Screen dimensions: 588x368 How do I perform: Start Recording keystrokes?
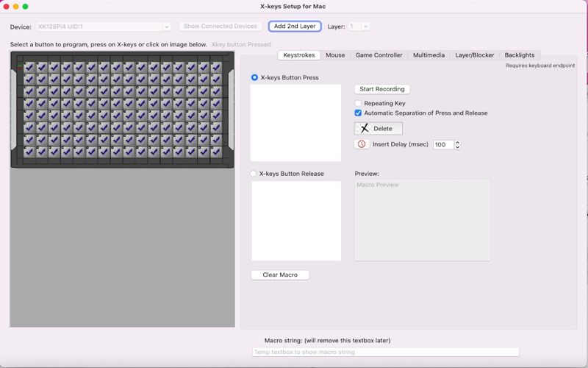381,89
